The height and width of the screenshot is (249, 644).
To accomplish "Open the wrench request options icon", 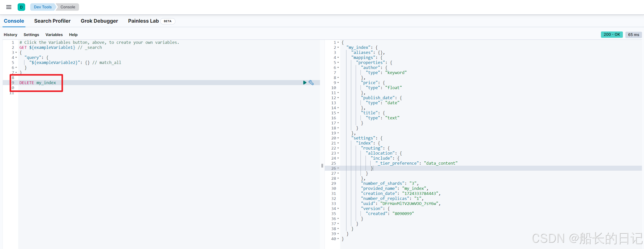I will 311,83.
